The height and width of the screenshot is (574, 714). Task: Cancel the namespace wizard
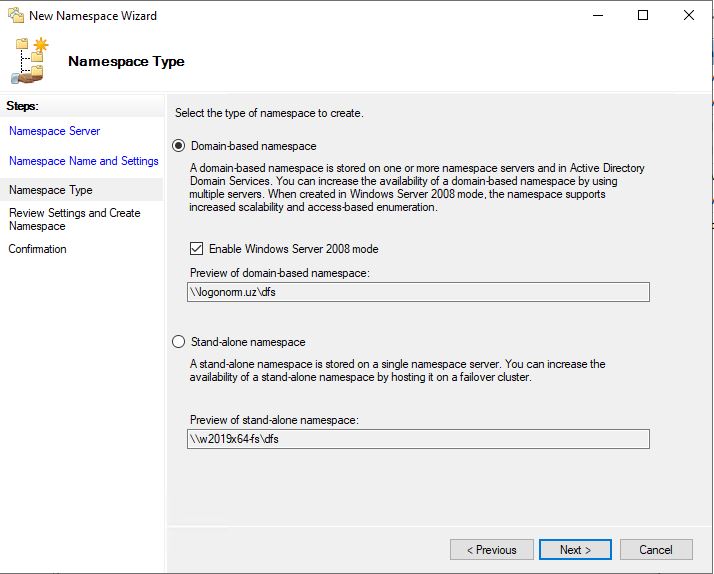(656, 550)
